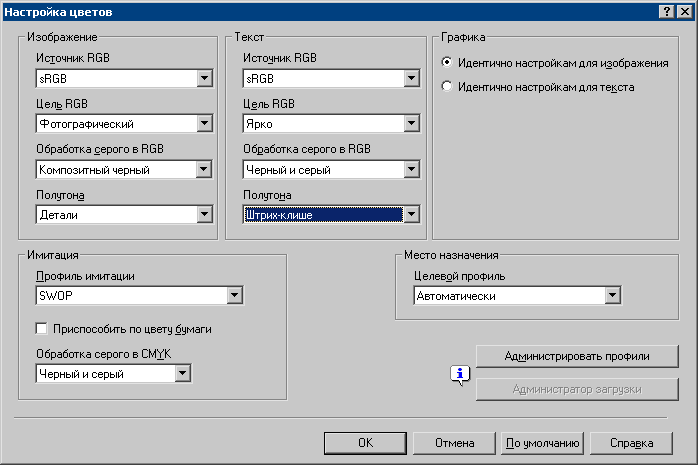The image size is (698, 465).
Task: Open Изображение Источник RGB dropdown
Action: [x=124, y=79]
